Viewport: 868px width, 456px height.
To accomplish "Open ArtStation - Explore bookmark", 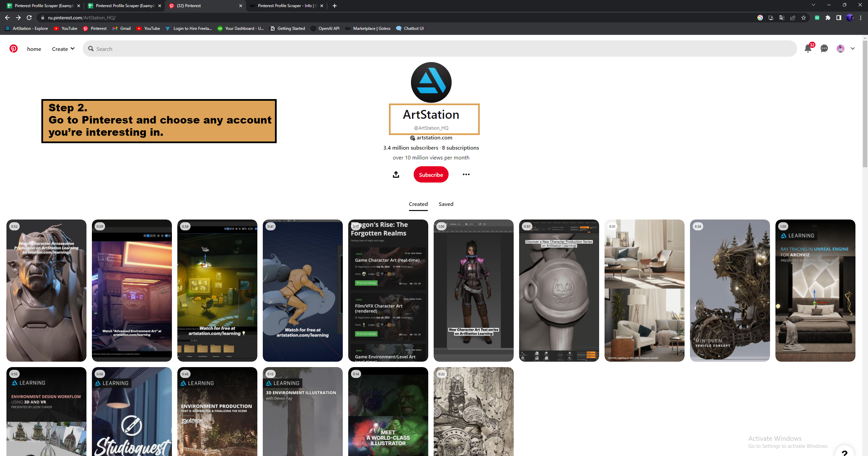I will 27,28.
